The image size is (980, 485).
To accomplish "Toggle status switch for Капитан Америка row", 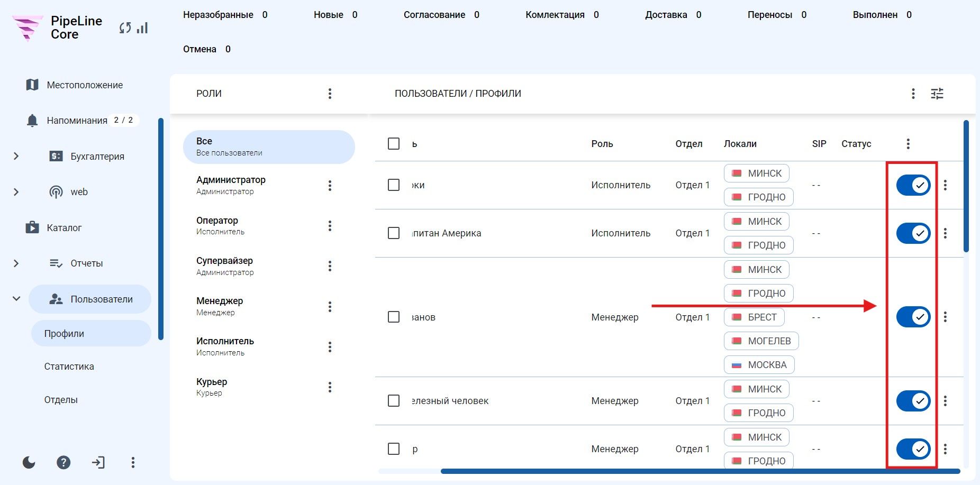I will [913, 233].
